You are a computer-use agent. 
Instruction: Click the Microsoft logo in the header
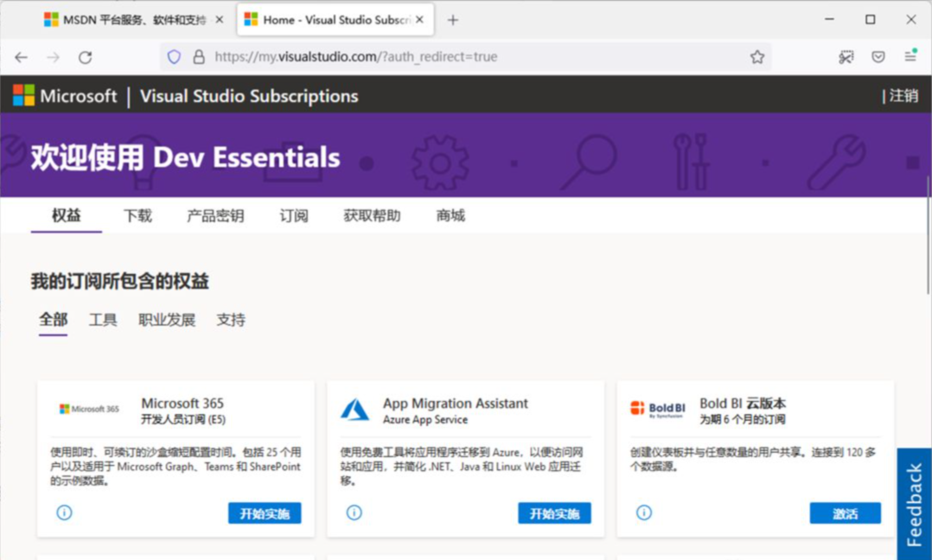click(x=65, y=96)
